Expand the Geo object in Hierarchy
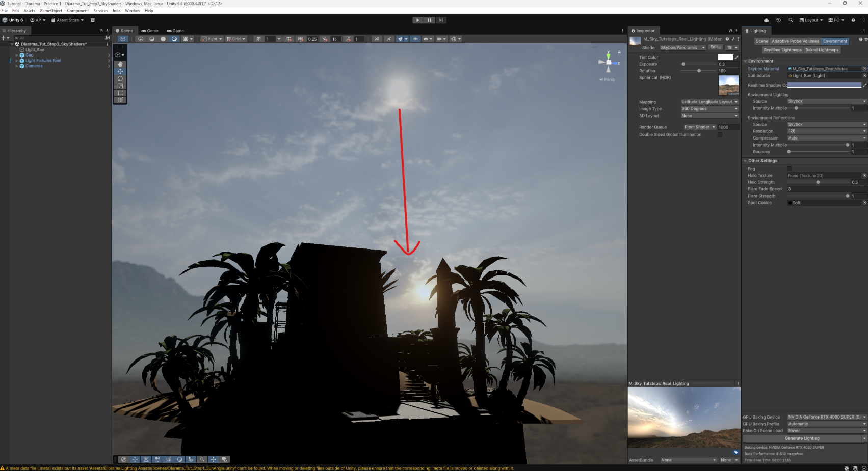Viewport: 868px width, 471px height. [17, 55]
